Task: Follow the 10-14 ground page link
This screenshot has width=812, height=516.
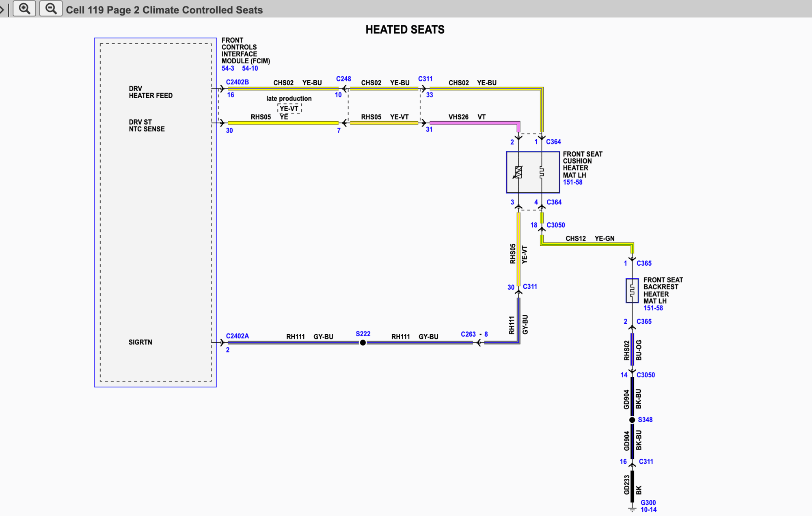Action: point(648,510)
